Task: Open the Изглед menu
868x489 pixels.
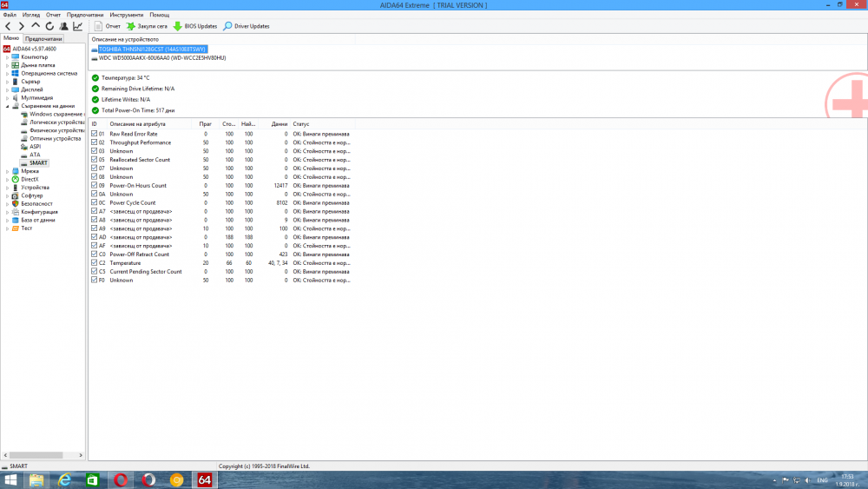Action: (31, 15)
